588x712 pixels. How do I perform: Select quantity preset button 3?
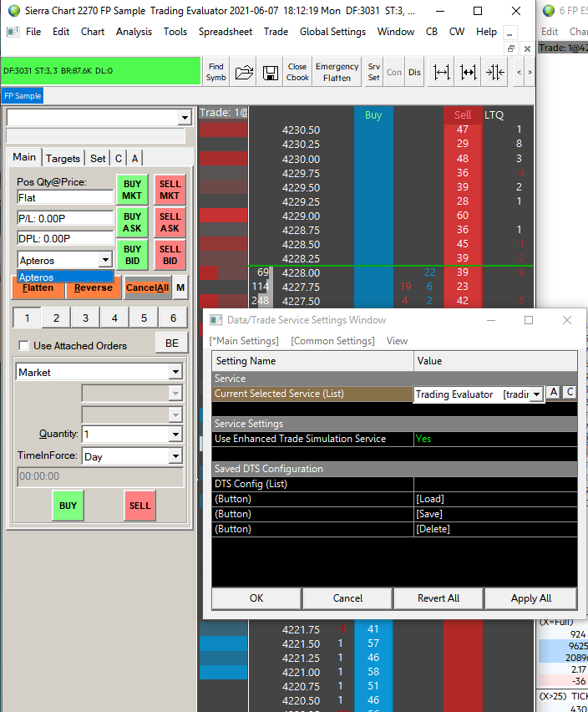[x=85, y=318]
